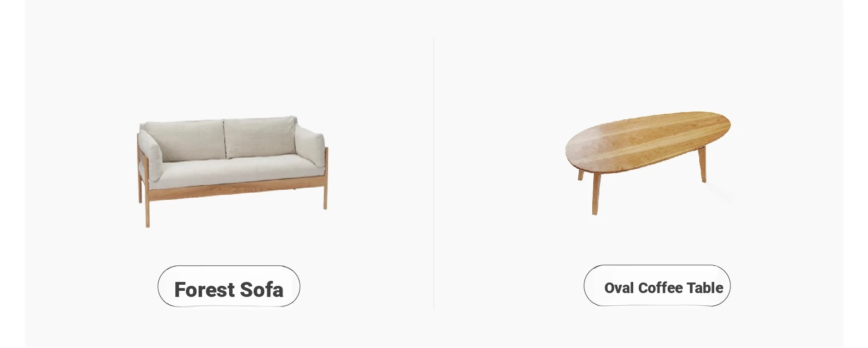The height and width of the screenshot is (348, 868).
Task: Click the word "Forest" in the sofa label
Action: click(204, 290)
